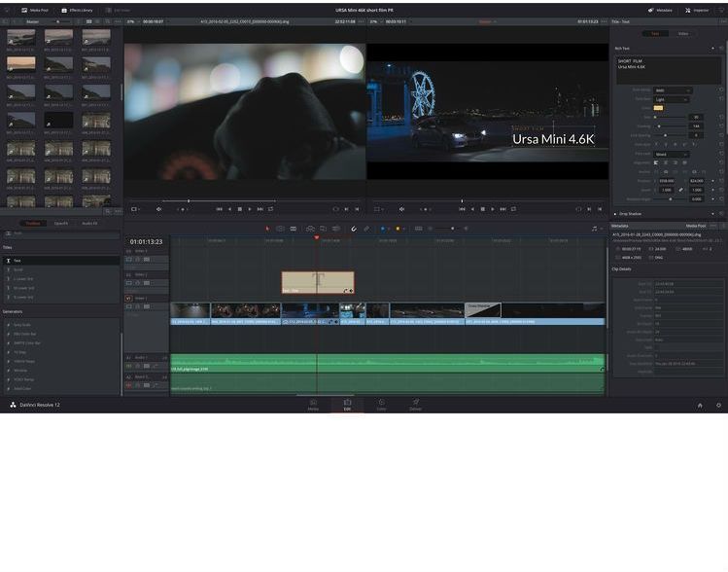Go to the Color page

(x=381, y=405)
